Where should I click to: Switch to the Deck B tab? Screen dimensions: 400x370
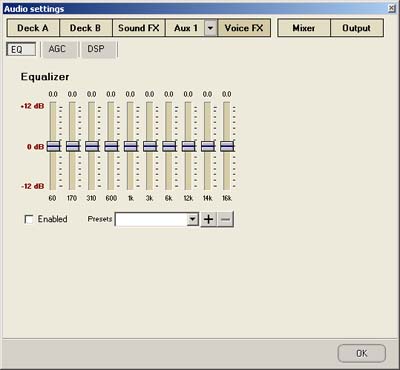pyautogui.click(x=86, y=28)
